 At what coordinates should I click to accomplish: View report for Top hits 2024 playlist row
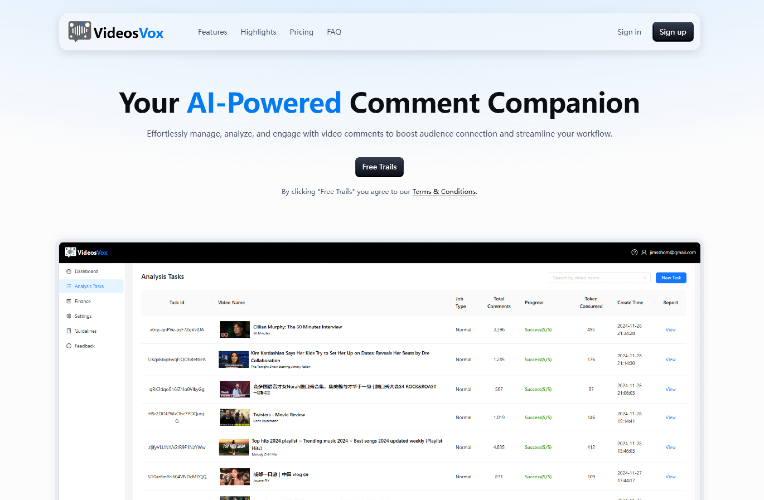pyautogui.click(x=670, y=447)
